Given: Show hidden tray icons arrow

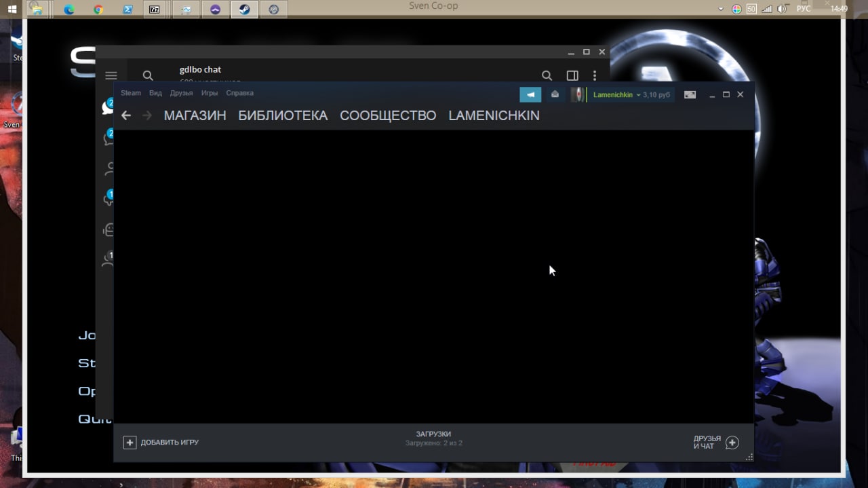Looking at the screenshot, I should [x=721, y=10].
